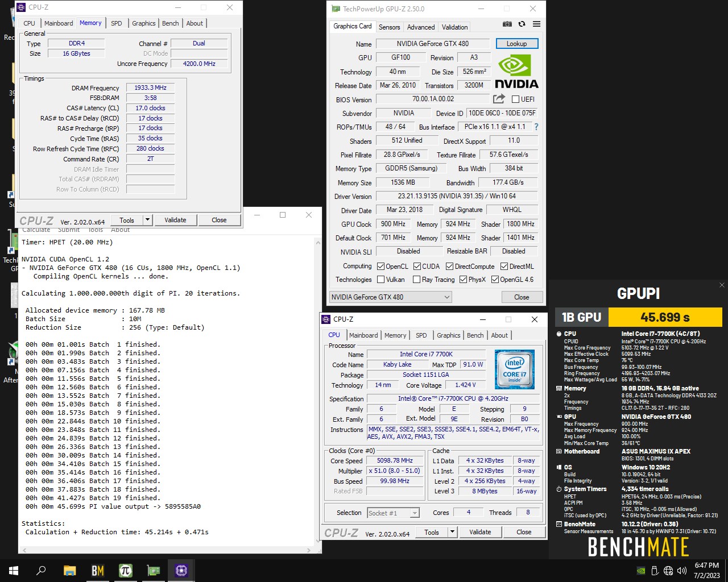Viewport: 728px width, 582px height.
Task: Toggle the DirectCompute checkbox
Action: coord(450,266)
